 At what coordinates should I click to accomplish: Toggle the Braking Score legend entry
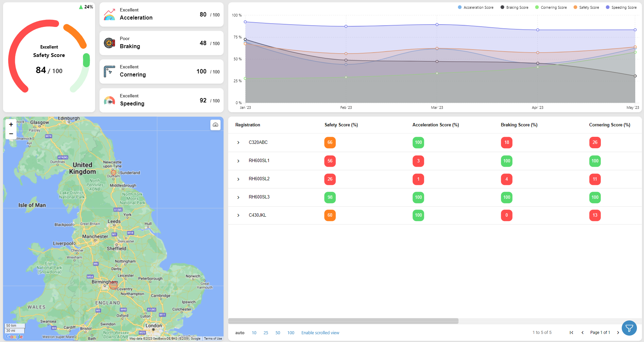coord(514,7)
